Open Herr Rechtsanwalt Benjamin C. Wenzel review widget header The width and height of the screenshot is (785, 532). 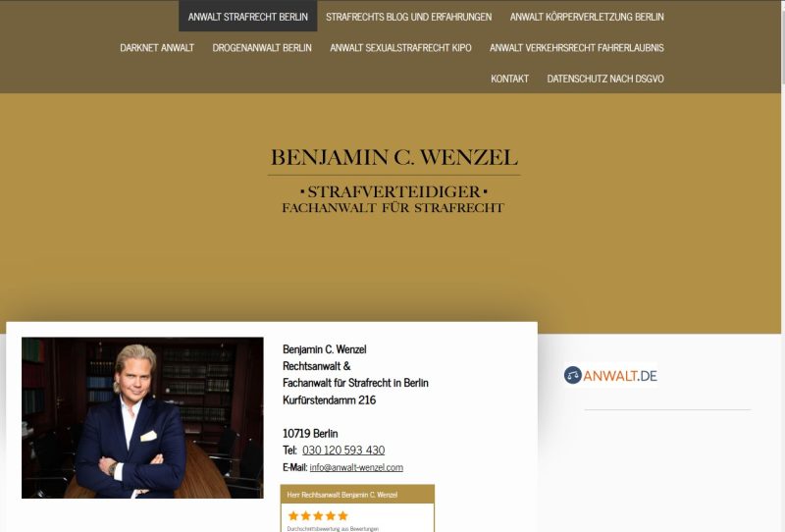click(x=357, y=495)
